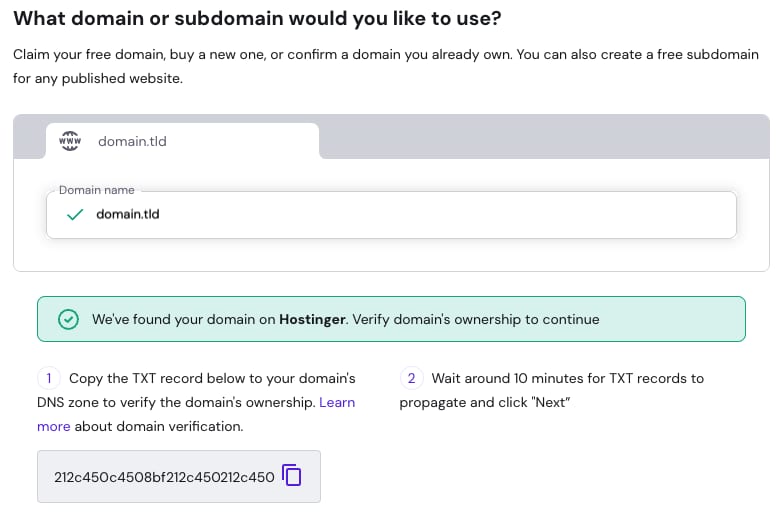
Task: Click the bold Hostinger name in banner
Action: 312,320
